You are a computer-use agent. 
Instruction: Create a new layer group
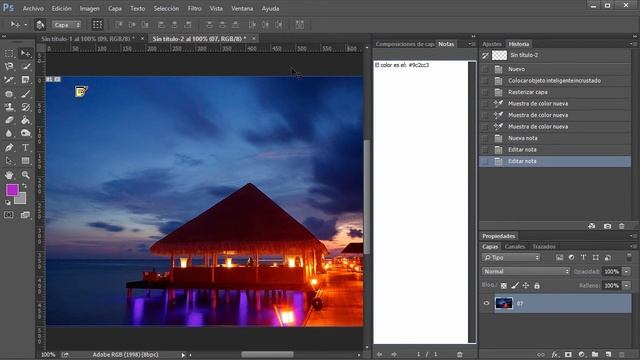[595, 355]
